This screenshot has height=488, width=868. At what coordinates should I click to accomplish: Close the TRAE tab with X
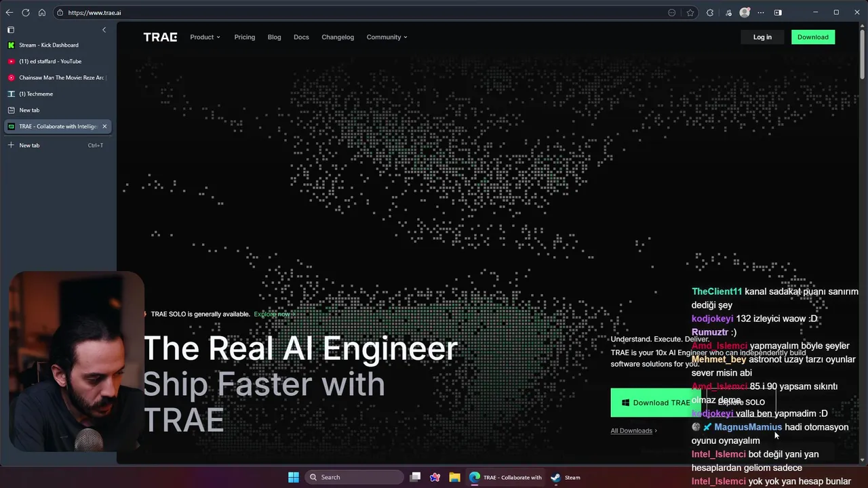pyautogui.click(x=104, y=126)
